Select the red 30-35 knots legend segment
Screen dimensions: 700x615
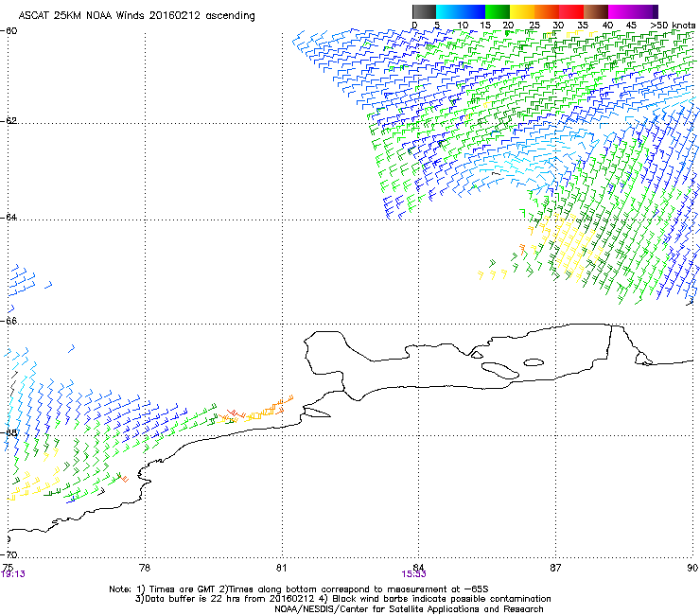[x=571, y=11]
